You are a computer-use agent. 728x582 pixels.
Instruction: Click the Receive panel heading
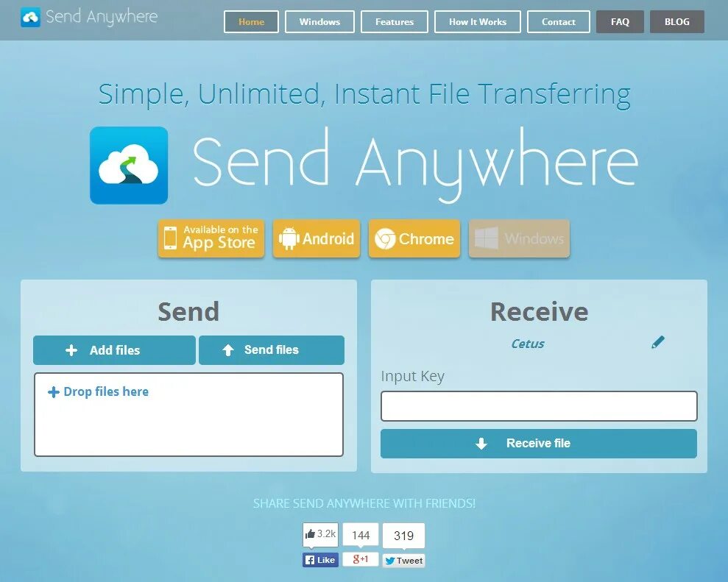tap(539, 311)
